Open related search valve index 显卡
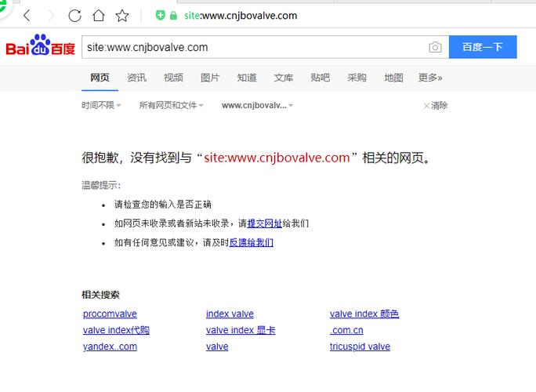 241,330
